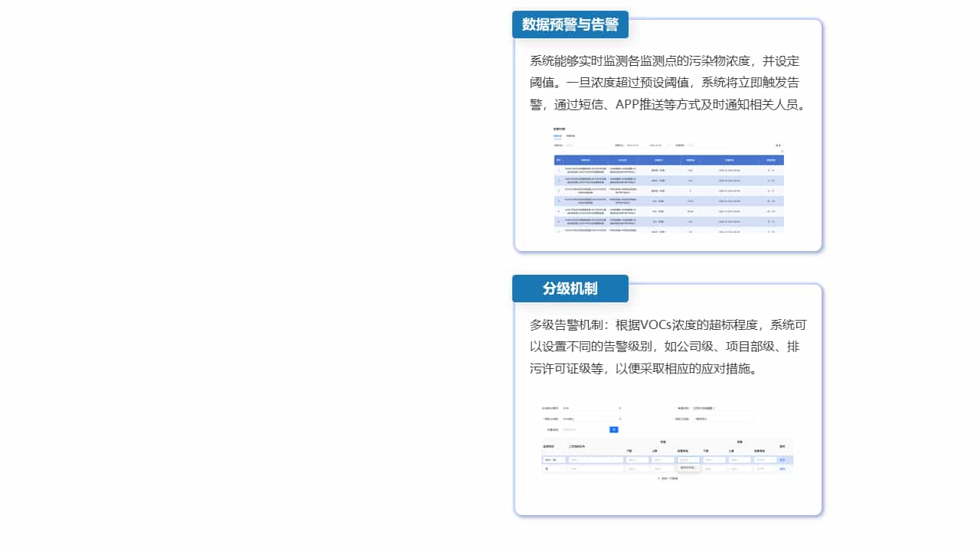Expand the second-row left dropdown in grading form

tap(591, 419)
